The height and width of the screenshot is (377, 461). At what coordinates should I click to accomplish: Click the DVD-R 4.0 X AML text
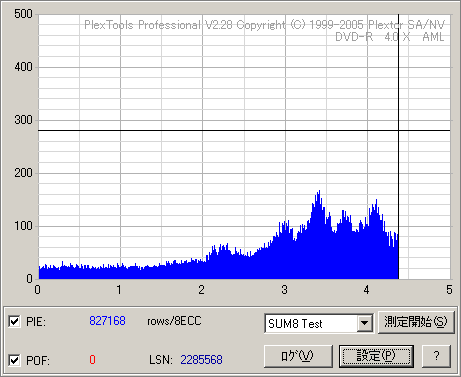[389, 37]
